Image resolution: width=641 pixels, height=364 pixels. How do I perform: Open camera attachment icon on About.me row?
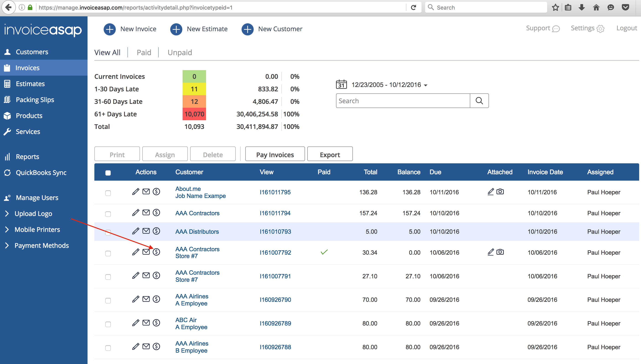500,192
